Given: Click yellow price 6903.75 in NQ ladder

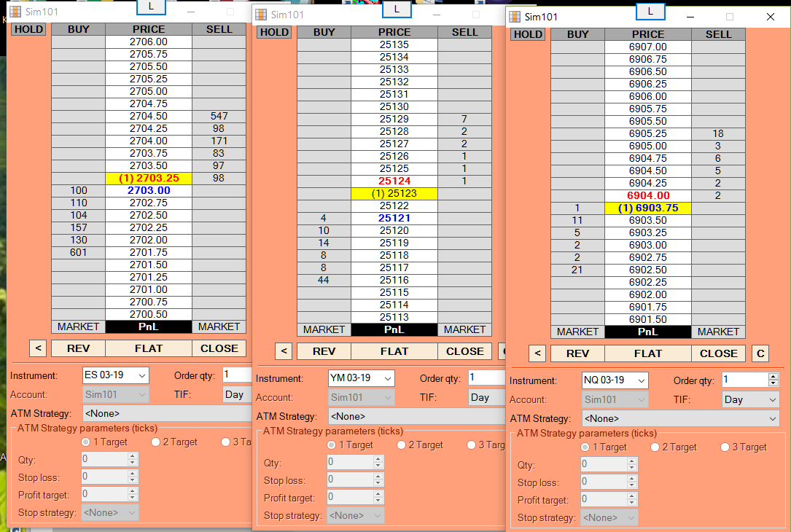Looking at the screenshot, I should (x=647, y=208).
